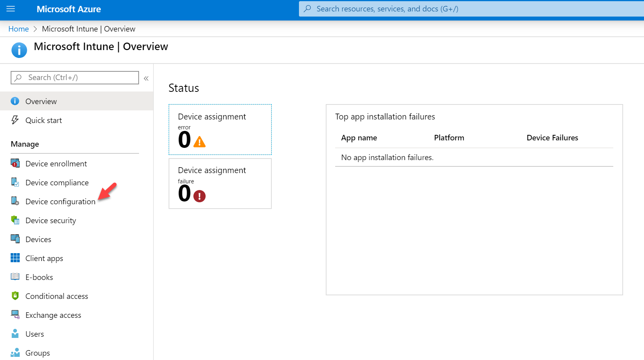Click Microsoft Intune | Overview breadcrumb
Screen dimensions: 644x360
pos(89,29)
